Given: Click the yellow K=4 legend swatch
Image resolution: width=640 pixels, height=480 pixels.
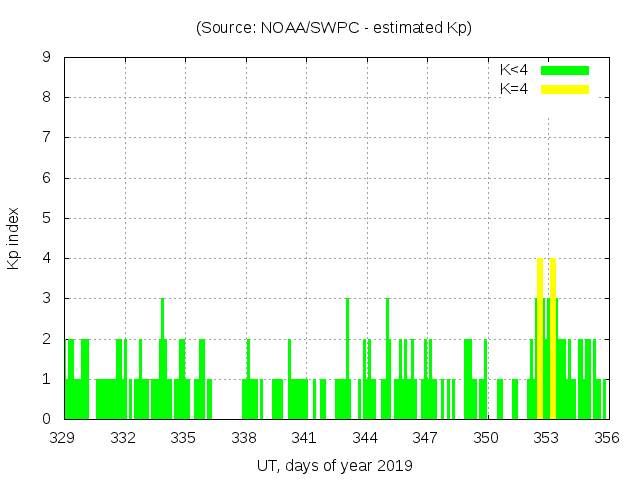Looking at the screenshot, I should click(x=565, y=89).
